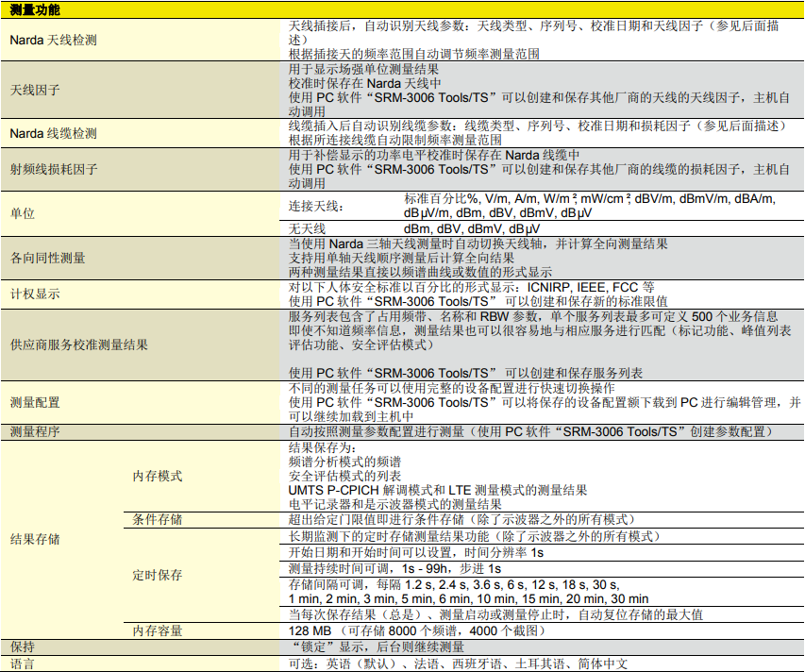Select the 测量程序 row label
This screenshot has height=672, width=805.
pyautogui.click(x=35, y=431)
